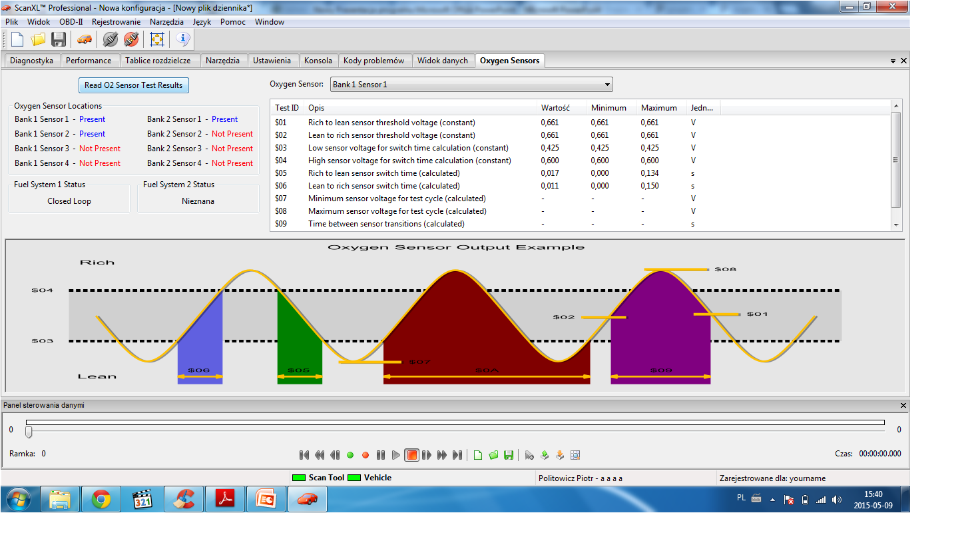Switch to the Konsola tab
This screenshot has height=533, width=980.
[x=318, y=61]
